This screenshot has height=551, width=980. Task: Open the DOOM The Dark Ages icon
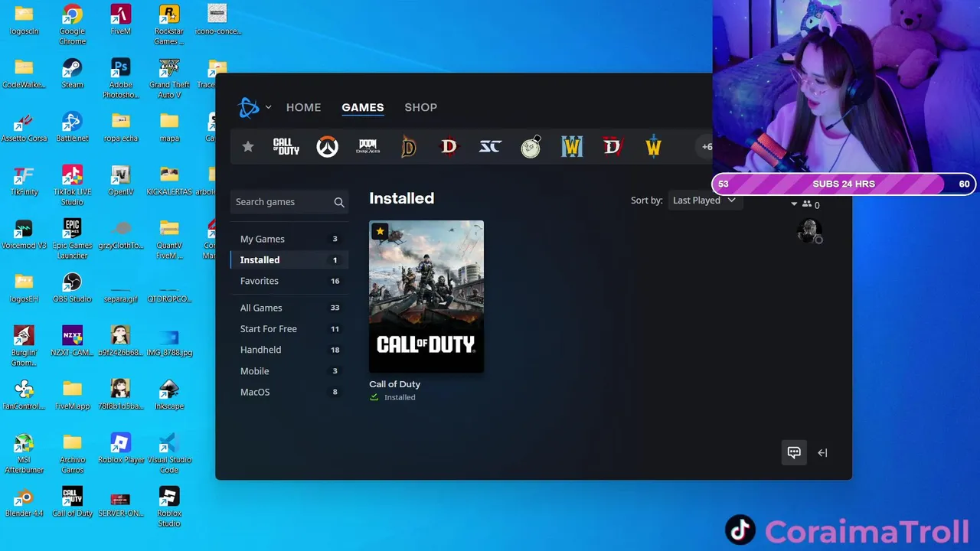click(367, 147)
